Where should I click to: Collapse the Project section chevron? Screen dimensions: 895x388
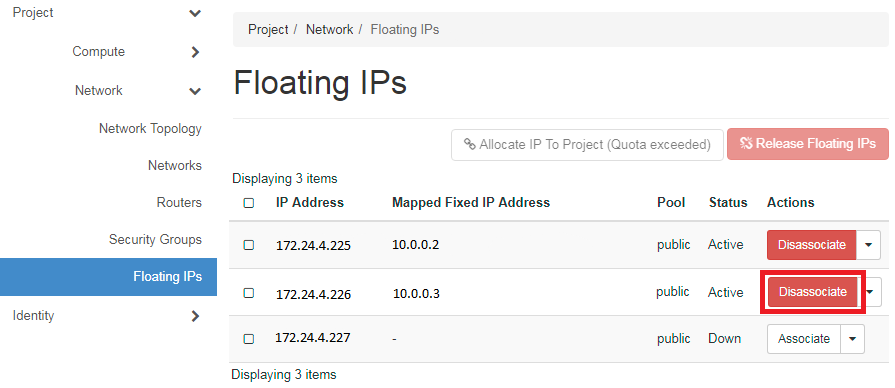pyautogui.click(x=195, y=13)
